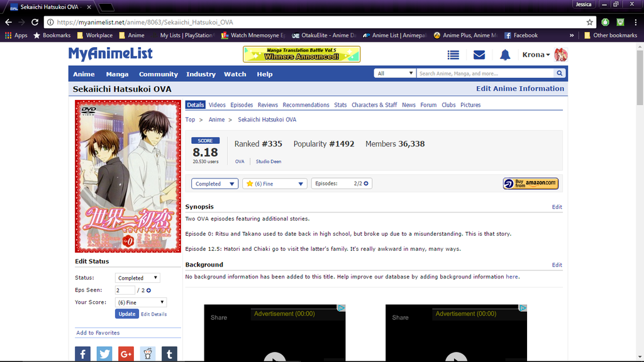Click the browser address bar URL
The height and width of the screenshot is (362, 644).
[145, 22]
